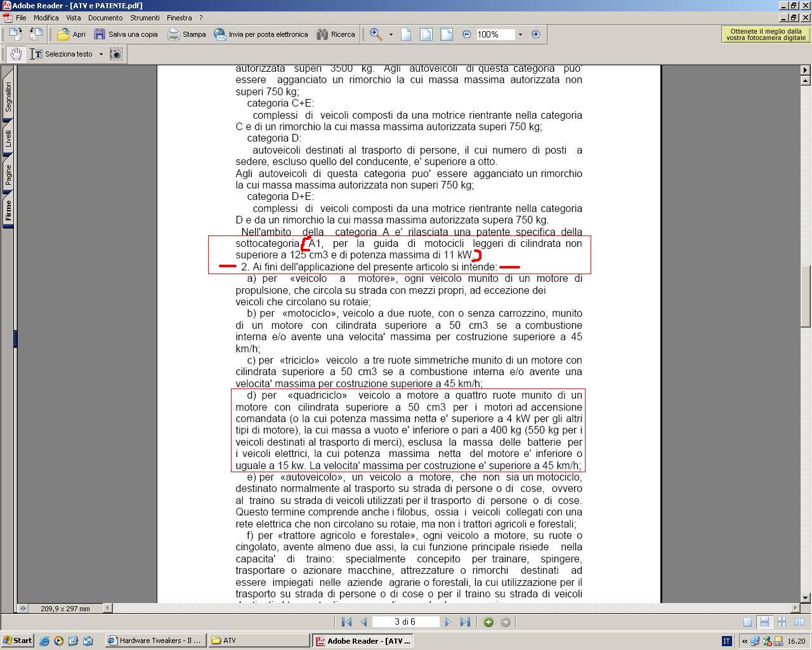
Task: Open the ? help menu
Action: pos(201,18)
